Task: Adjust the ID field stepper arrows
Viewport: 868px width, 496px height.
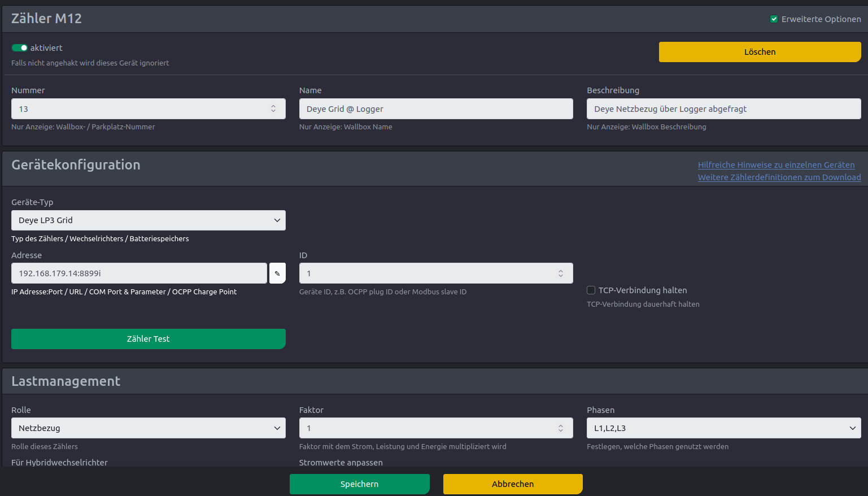Action: (561, 273)
